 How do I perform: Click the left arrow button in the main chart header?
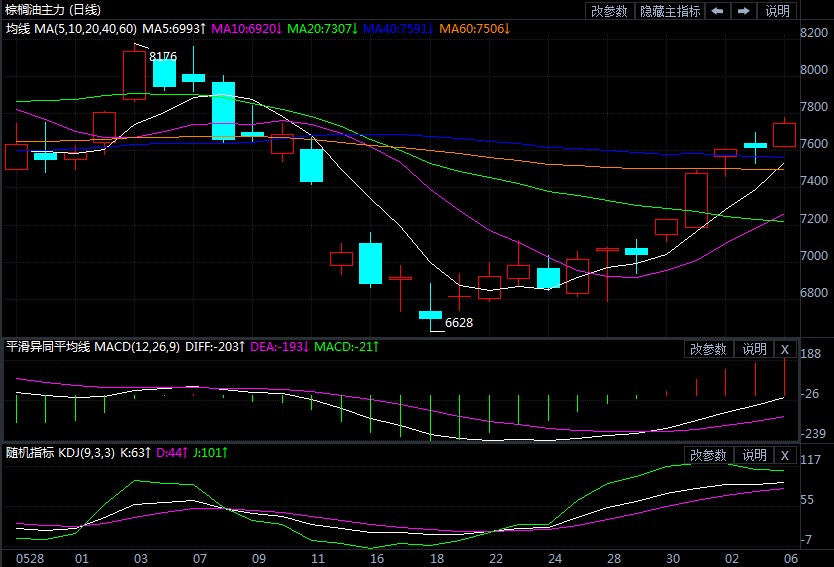click(717, 11)
